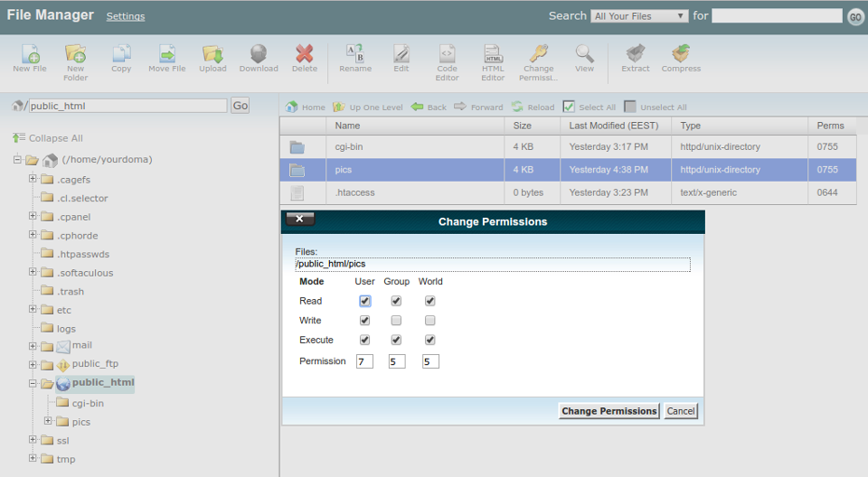Sort by Last Modified column header
Viewport: 868px width, 477px height.
click(x=616, y=126)
